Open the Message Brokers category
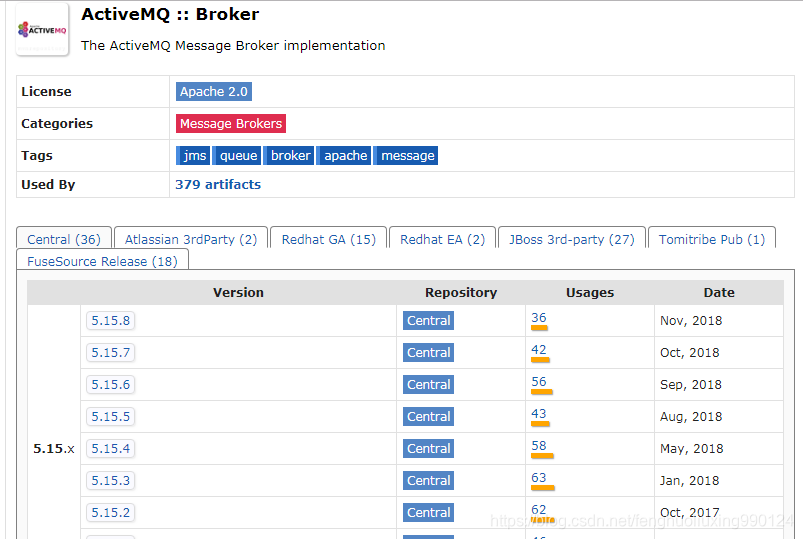This screenshot has width=803, height=539. tap(230, 123)
